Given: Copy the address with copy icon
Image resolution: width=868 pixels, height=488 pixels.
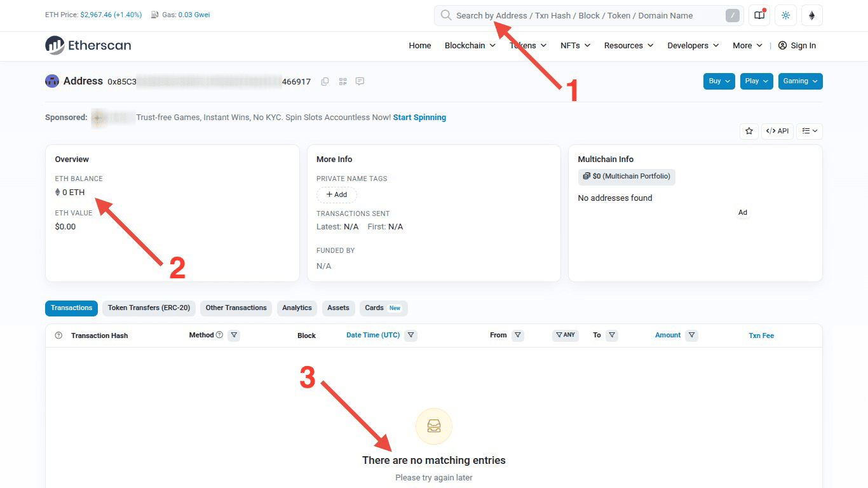Looking at the screenshot, I should pos(325,81).
